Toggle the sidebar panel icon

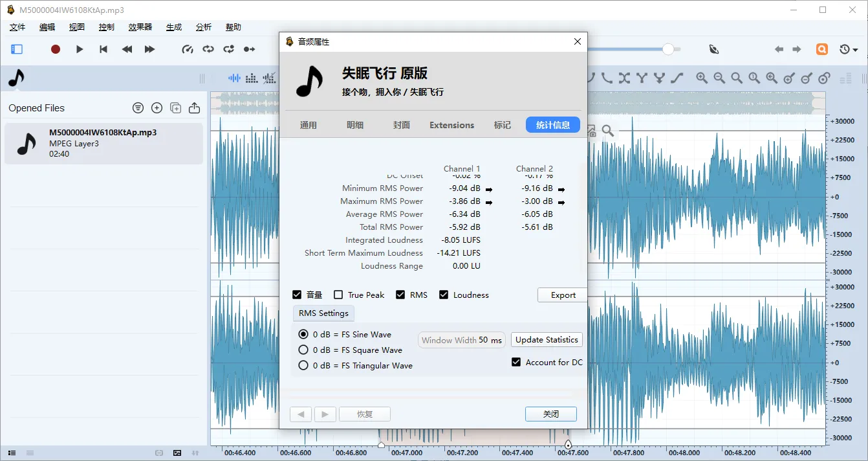(17, 49)
